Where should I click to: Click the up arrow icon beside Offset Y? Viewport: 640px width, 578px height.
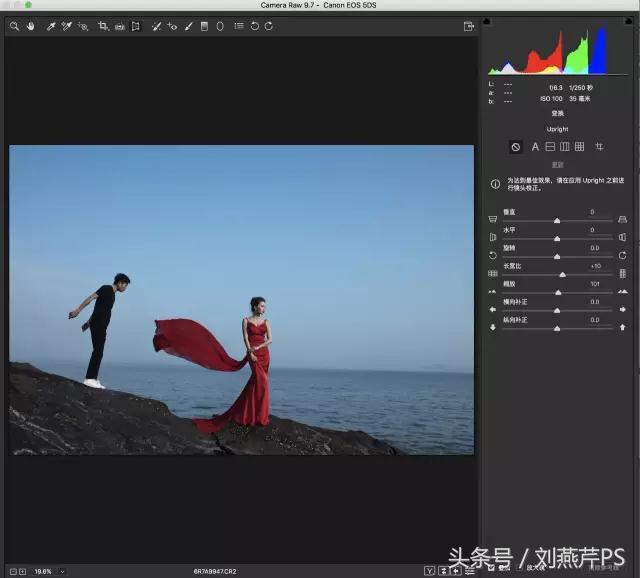[622, 327]
